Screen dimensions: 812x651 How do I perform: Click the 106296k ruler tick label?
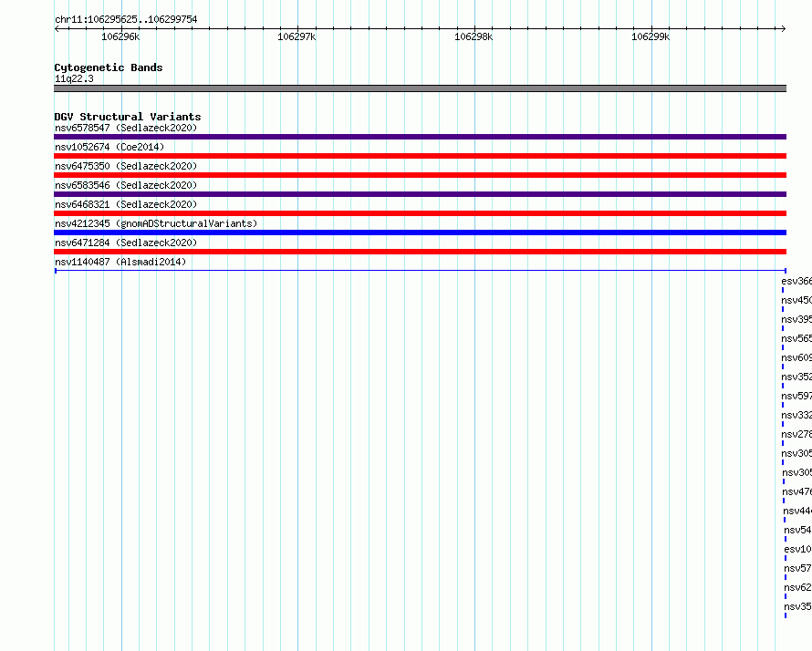coord(120,36)
